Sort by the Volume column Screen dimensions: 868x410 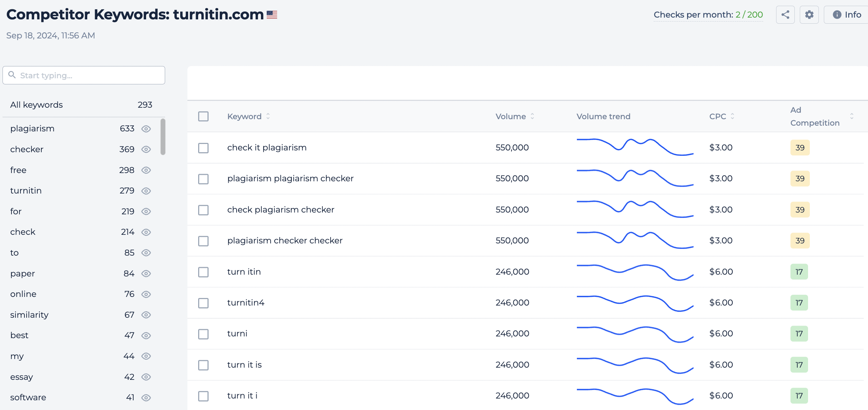click(x=515, y=116)
